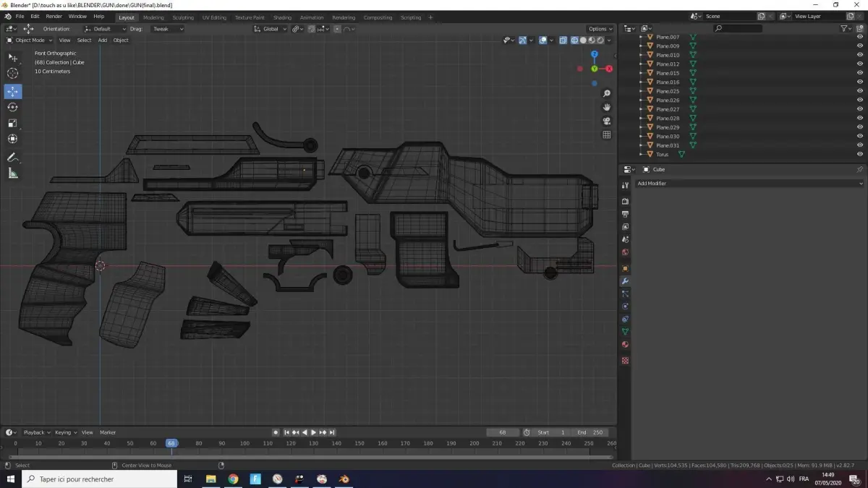
Task: Open the Render menu
Action: click(54, 17)
